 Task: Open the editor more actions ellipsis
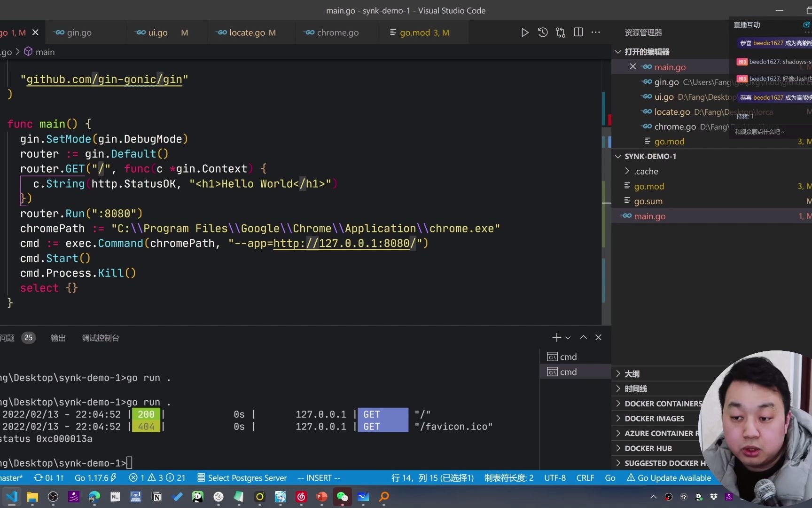(x=596, y=32)
